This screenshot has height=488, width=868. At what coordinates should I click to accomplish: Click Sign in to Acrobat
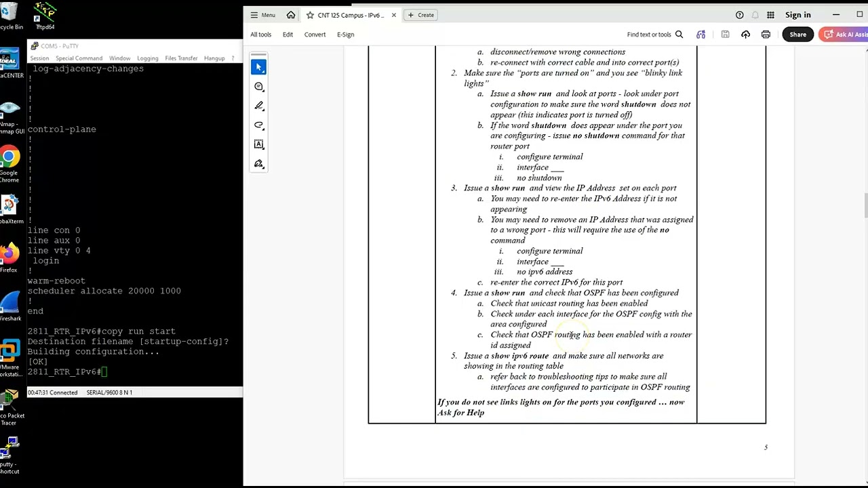(x=798, y=15)
